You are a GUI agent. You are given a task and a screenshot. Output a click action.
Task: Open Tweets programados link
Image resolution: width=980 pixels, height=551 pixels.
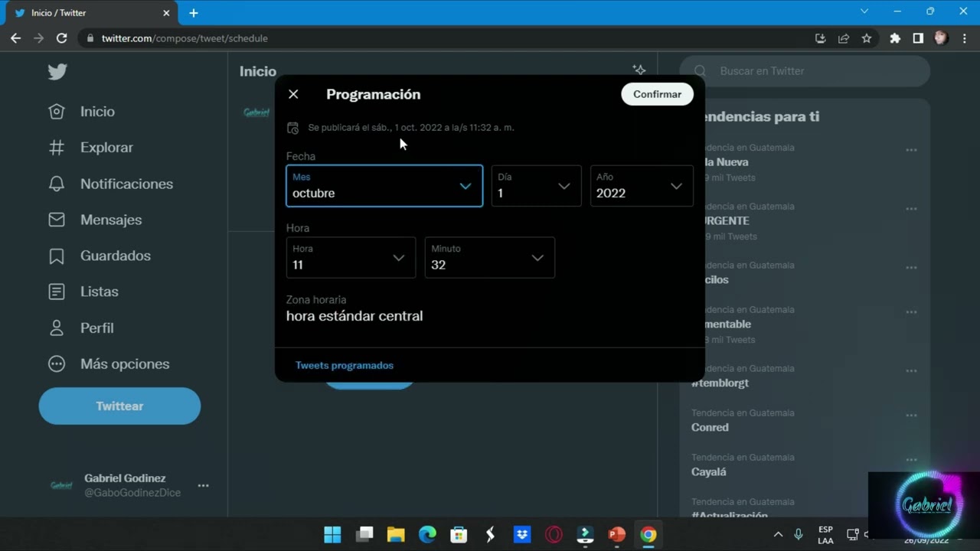(x=345, y=365)
